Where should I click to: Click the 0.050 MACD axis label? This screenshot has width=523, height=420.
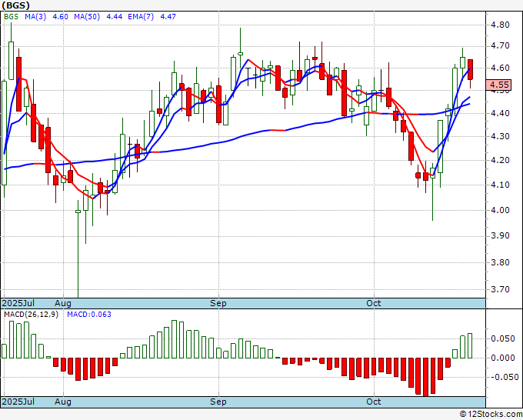(505, 338)
